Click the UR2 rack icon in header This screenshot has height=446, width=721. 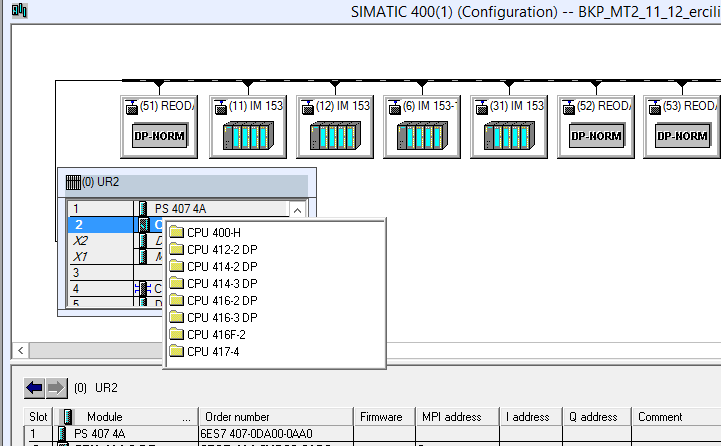pos(73,182)
